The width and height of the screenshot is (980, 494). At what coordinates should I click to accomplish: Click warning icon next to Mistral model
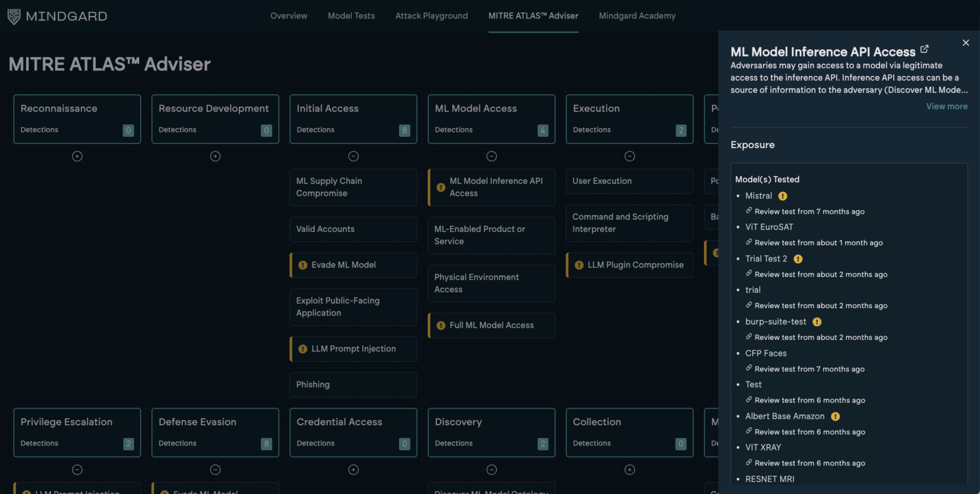782,196
